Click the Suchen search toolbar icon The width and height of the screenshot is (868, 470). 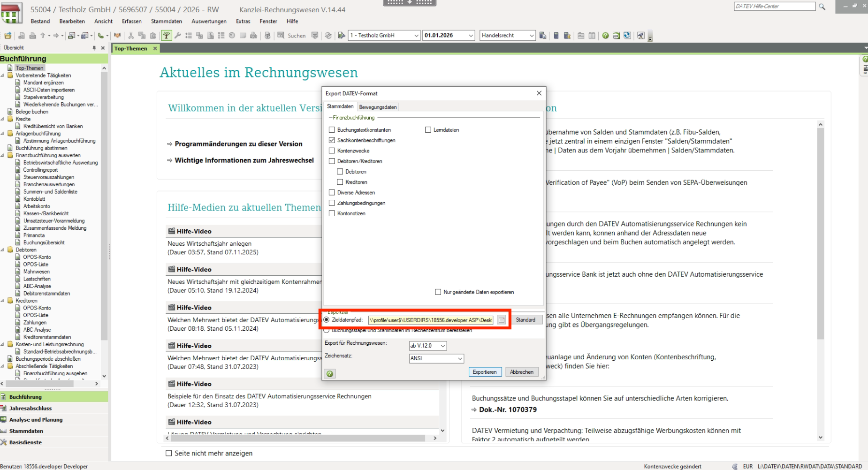coord(292,36)
